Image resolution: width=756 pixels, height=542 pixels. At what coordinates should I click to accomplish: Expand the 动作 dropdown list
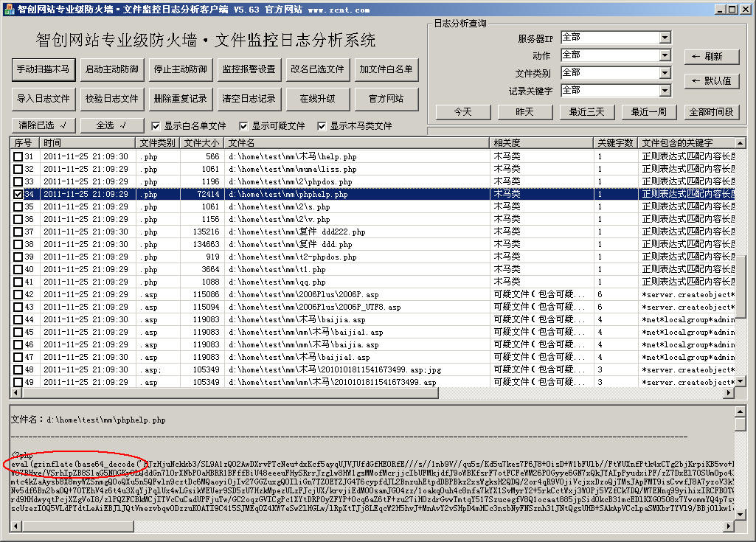pos(665,55)
